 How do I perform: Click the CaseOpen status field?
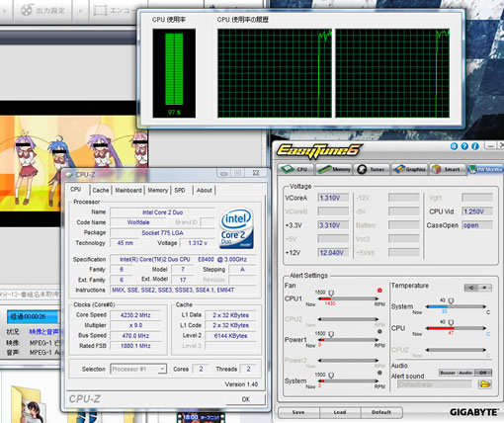(x=477, y=225)
